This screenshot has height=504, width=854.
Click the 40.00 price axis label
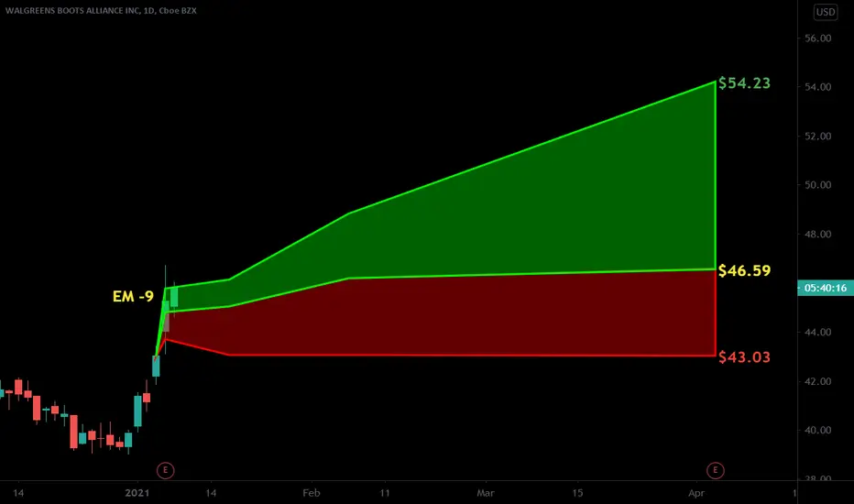[x=818, y=431]
